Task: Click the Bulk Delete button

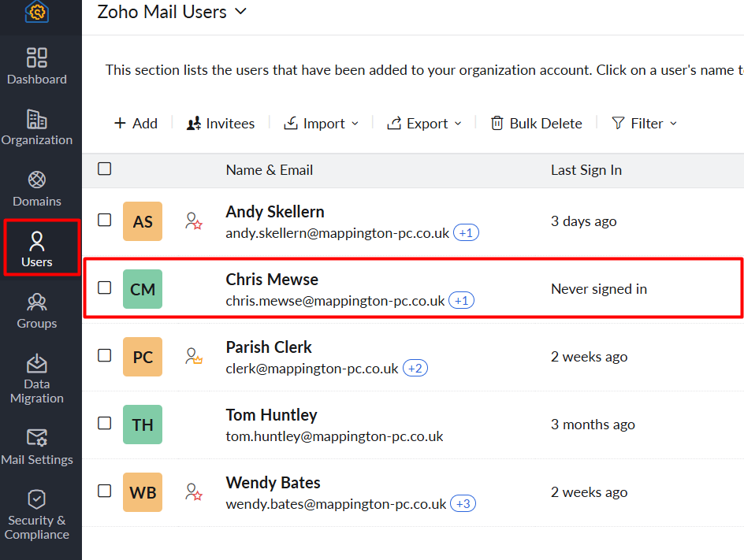Action: tap(537, 124)
